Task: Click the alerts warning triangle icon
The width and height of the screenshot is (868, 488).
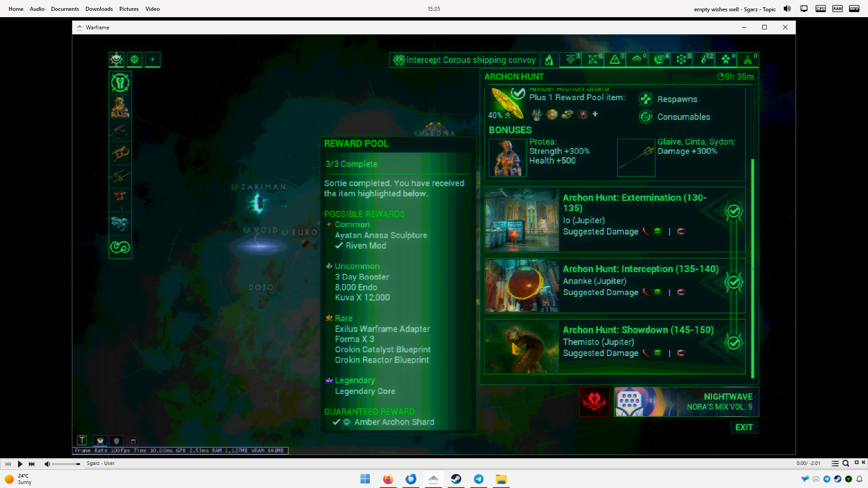Action: pos(615,60)
